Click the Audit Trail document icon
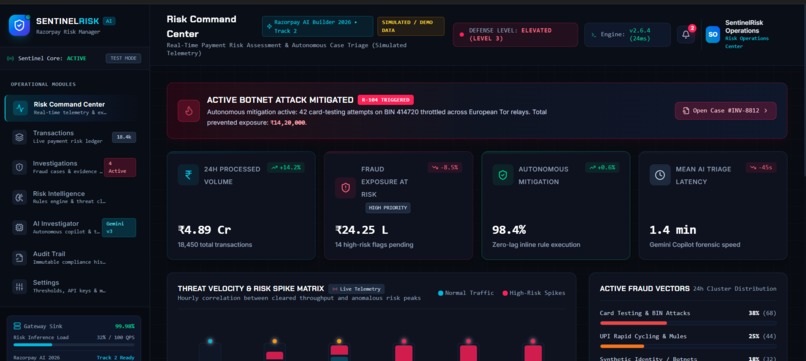This screenshot has height=361, width=806. pyautogui.click(x=20, y=258)
